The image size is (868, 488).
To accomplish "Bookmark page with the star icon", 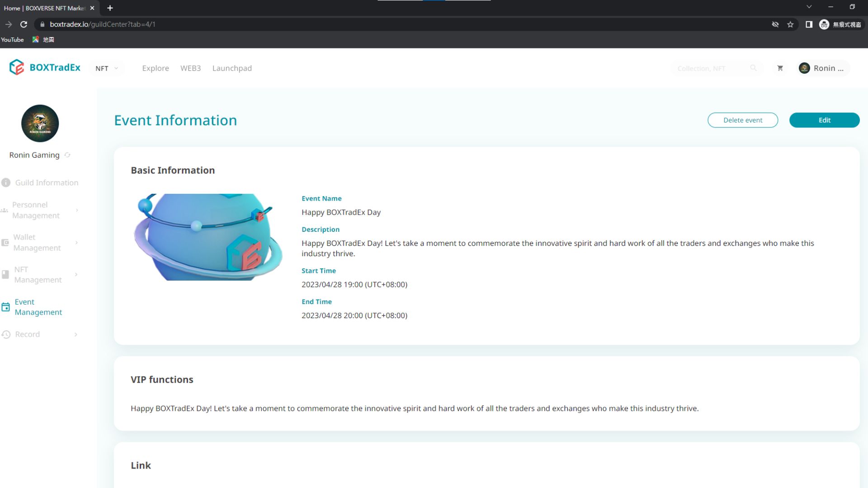I will click(790, 24).
